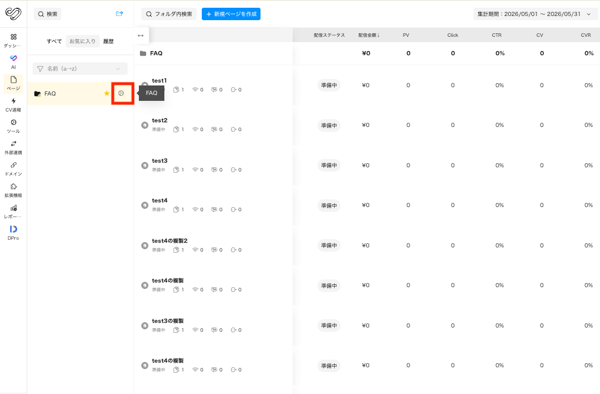This screenshot has width=600, height=394.
Task: Click the page count icon in test2 row
Action: pyautogui.click(x=176, y=129)
